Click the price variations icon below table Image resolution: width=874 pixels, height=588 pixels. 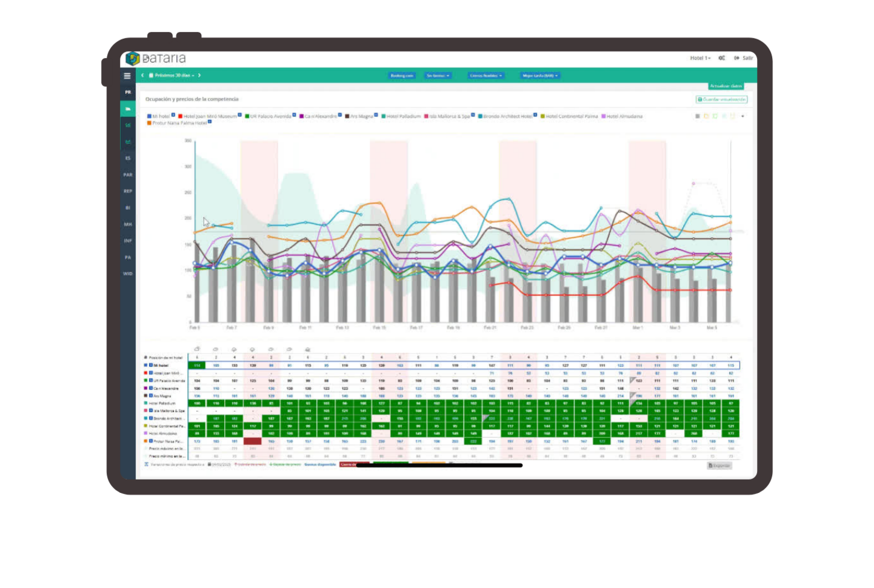pyautogui.click(x=146, y=464)
